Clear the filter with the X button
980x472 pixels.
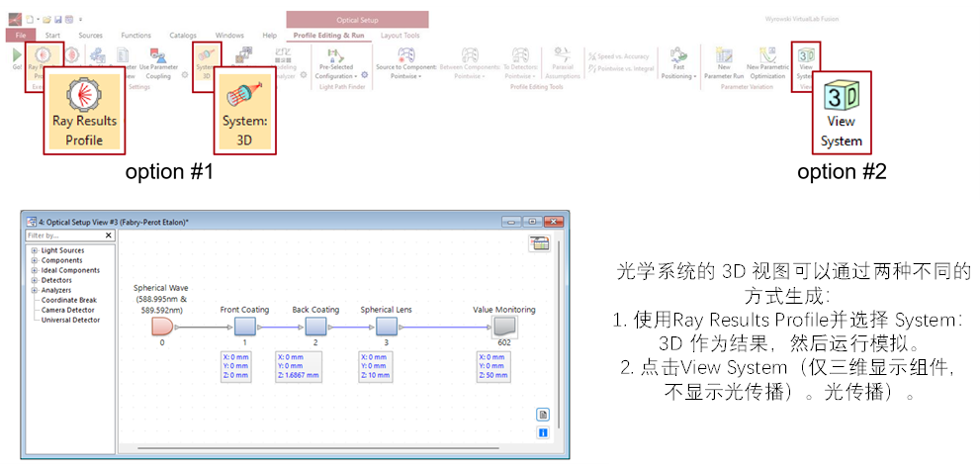(x=109, y=236)
